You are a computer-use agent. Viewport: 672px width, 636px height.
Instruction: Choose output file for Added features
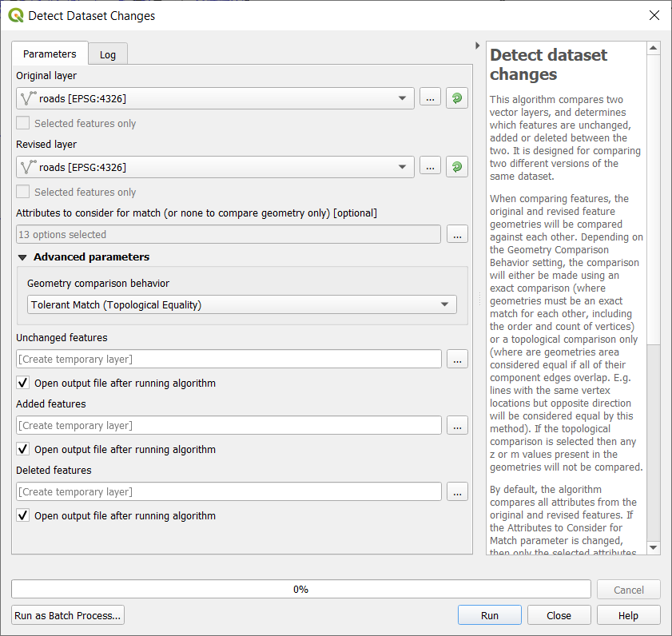pyautogui.click(x=457, y=426)
